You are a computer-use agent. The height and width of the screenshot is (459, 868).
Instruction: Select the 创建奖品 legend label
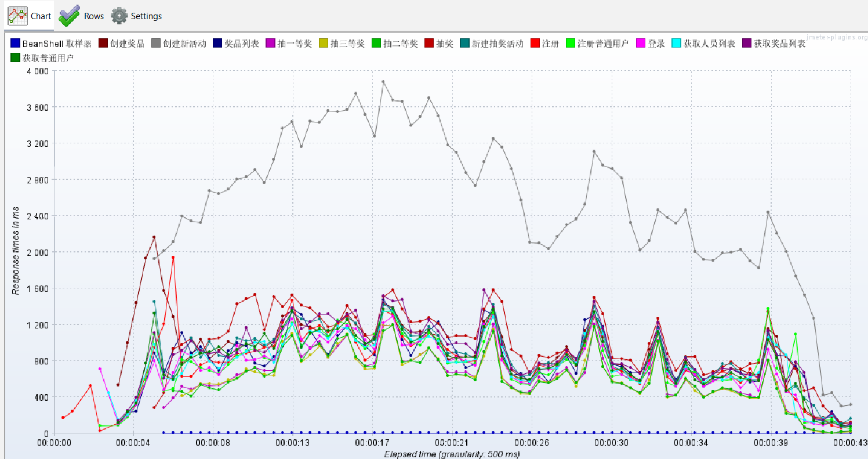(x=127, y=44)
